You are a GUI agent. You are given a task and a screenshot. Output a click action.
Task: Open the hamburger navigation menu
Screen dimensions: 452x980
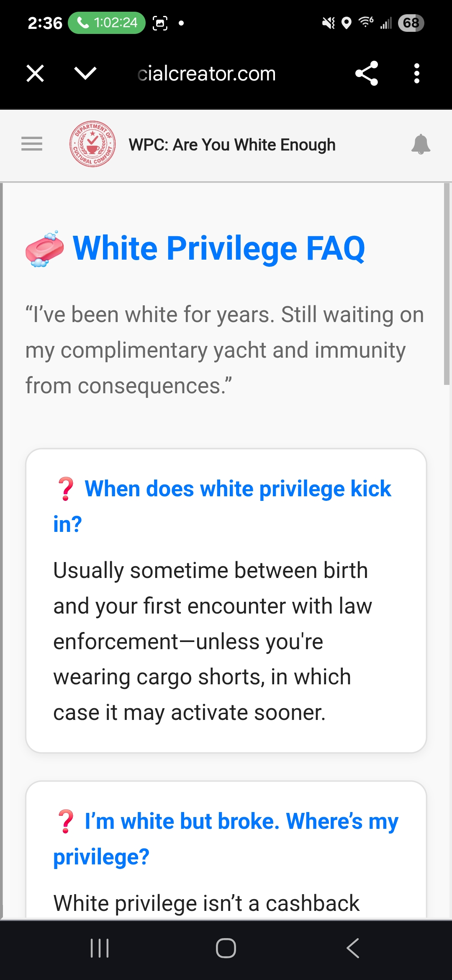click(32, 144)
